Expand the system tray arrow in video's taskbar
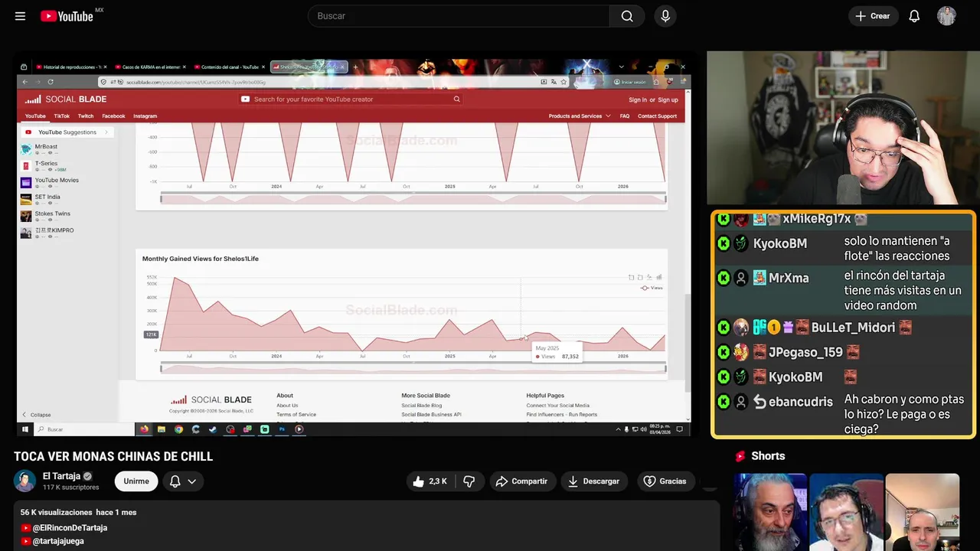This screenshot has width=980, height=551. coord(619,429)
